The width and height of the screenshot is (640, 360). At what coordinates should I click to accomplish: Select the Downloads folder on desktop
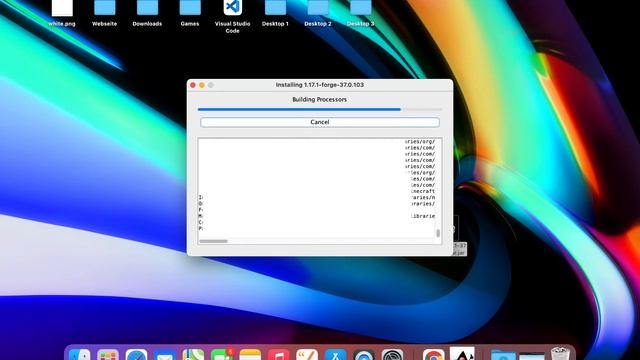click(147, 12)
